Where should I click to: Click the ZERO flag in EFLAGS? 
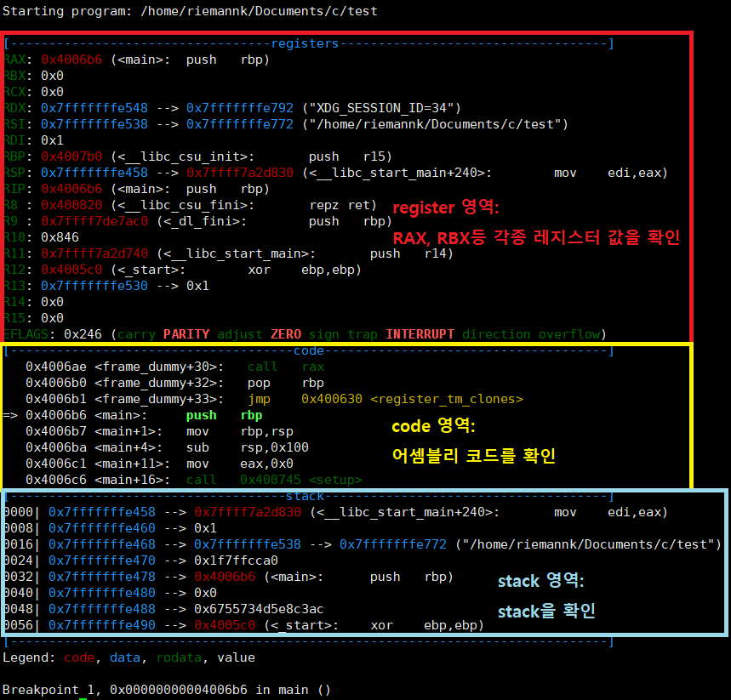[286, 334]
